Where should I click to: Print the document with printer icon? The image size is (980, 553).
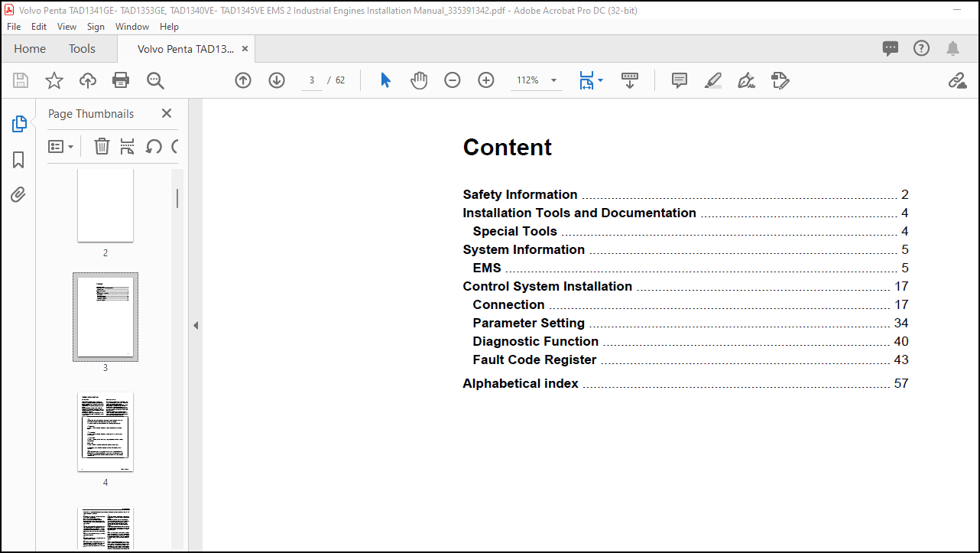(121, 80)
